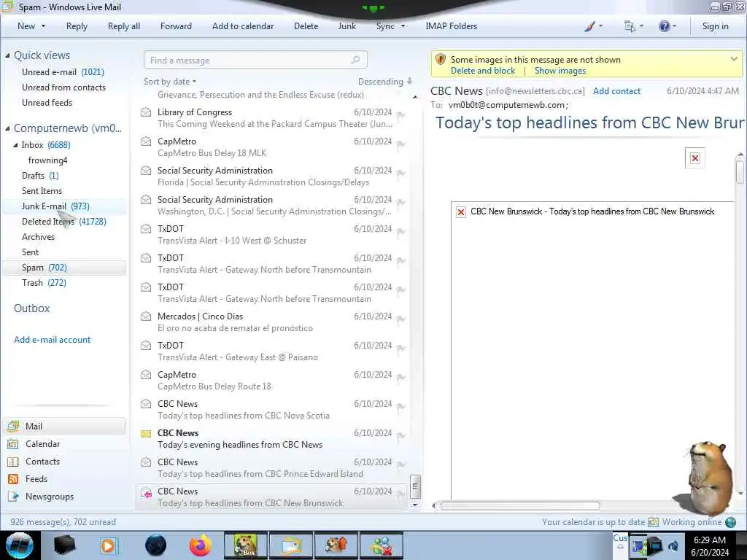Toggle Descending sort order

point(385,82)
